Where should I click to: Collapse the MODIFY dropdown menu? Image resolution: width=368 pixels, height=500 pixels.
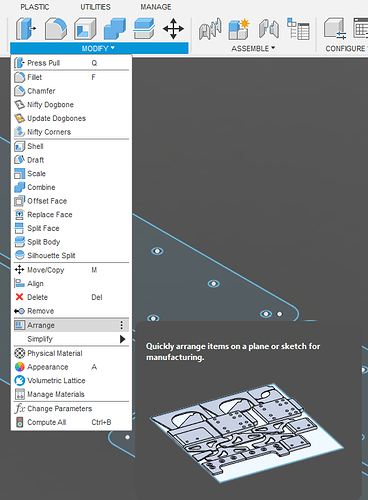pyautogui.click(x=99, y=48)
